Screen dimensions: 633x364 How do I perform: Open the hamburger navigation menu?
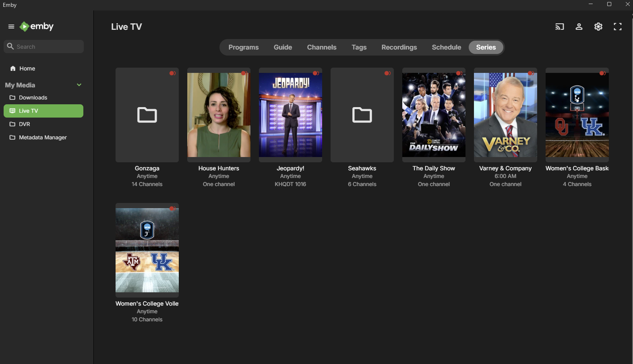point(11,27)
